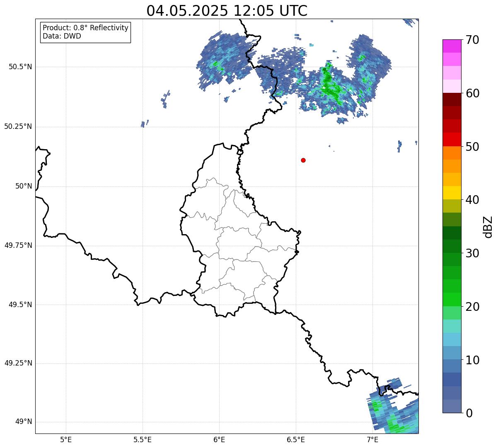The width and height of the screenshot is (498, 448).
Task: Click the '50.5°N' latitude label
Action: [x=20, y=67]
